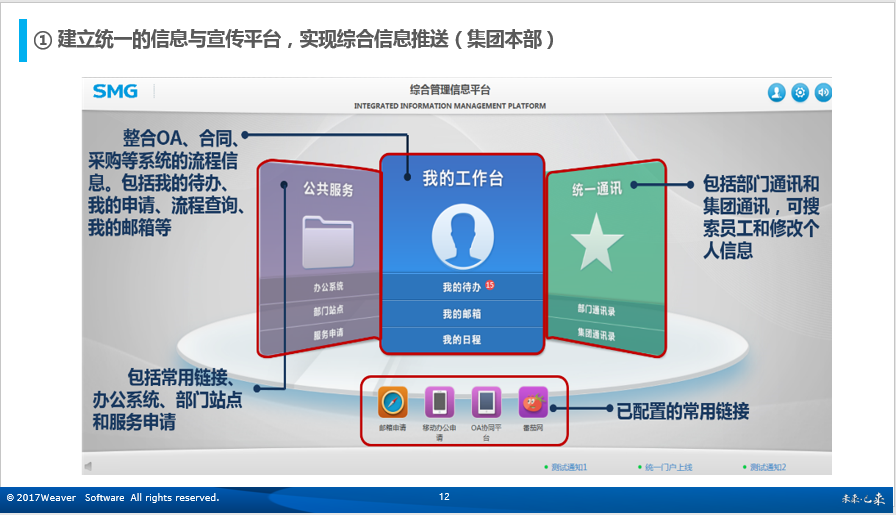Click the small speaker icon in bottom bar
Viewport: 896px width, 515px height.
(x=89, y=466)
